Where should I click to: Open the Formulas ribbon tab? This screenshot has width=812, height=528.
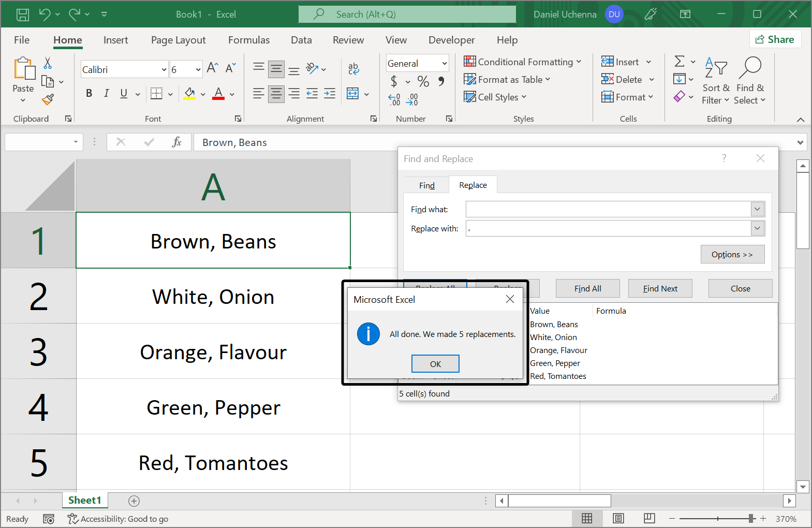pos(248,40)
